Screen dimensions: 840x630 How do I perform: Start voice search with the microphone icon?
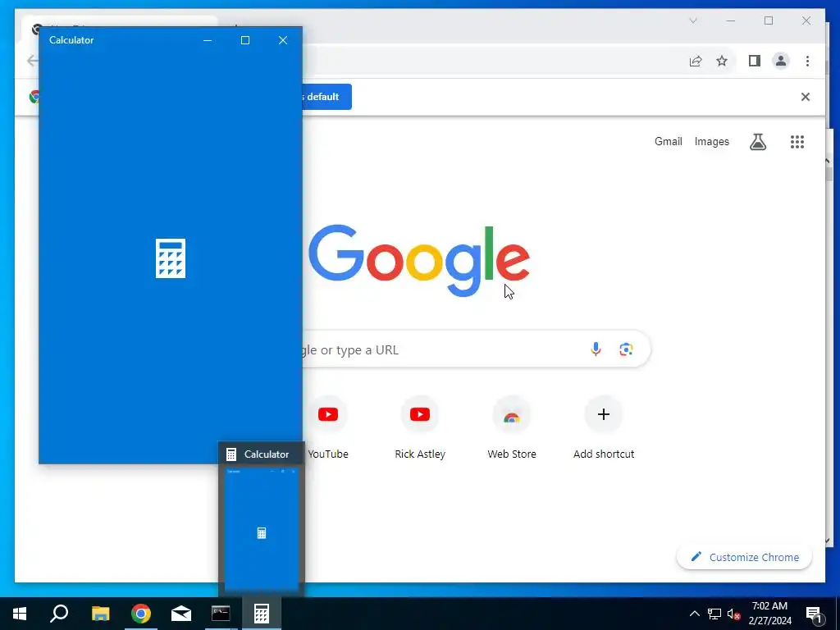596,349
